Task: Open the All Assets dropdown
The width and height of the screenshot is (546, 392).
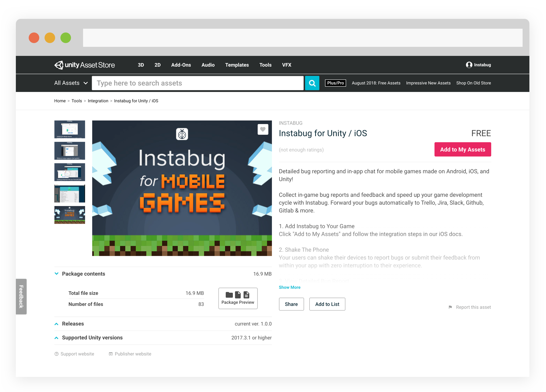Action: (x=71, y=83)
